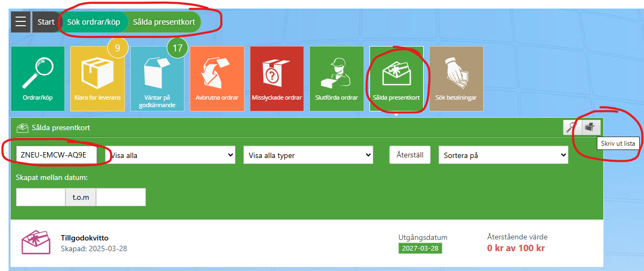Screen dimensions: 644x271
Task: Click the badge 17 on Väntar på godkännande
Action: tap(177, 48)
